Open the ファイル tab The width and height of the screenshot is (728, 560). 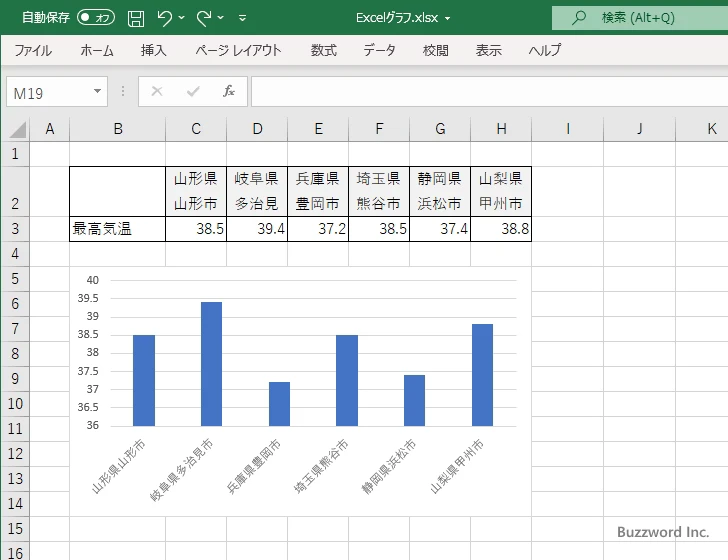pyautogui.click(x=33, y=50)
